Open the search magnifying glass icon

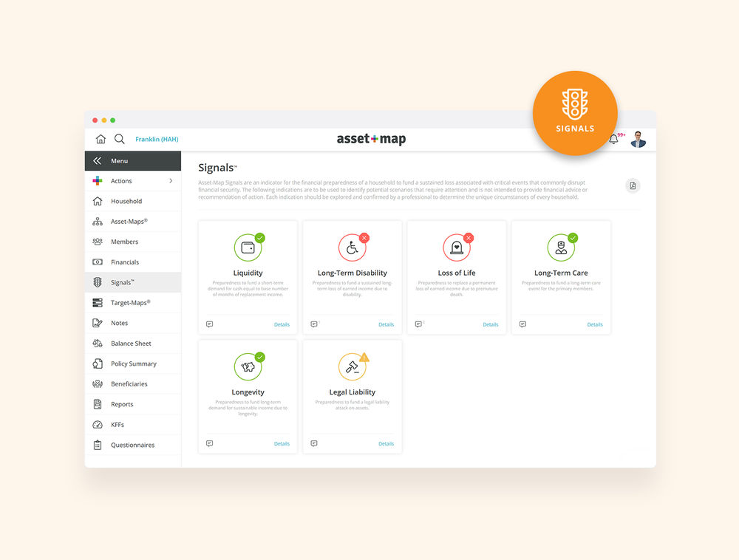pyautogui.click(x=120, y=138)
